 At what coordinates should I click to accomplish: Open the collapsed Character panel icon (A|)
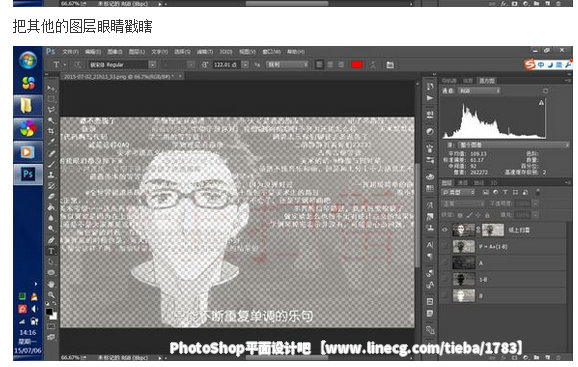[x=429, y=245]
